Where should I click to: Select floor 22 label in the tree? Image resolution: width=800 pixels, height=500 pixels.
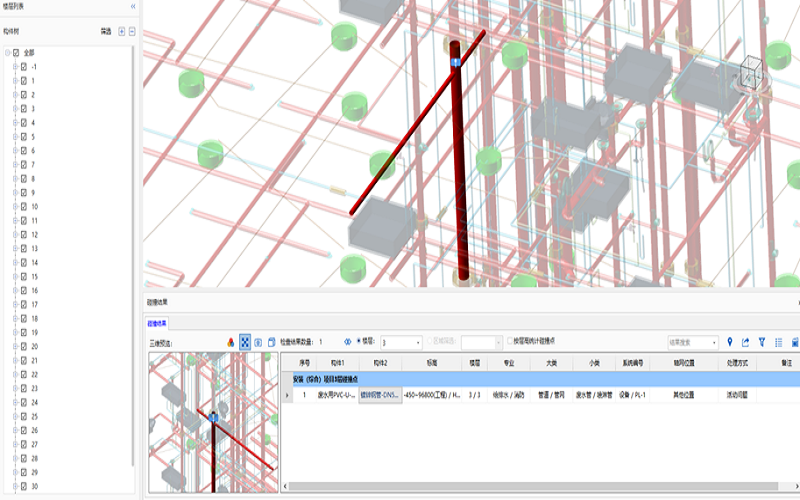[x=34, y=374]
